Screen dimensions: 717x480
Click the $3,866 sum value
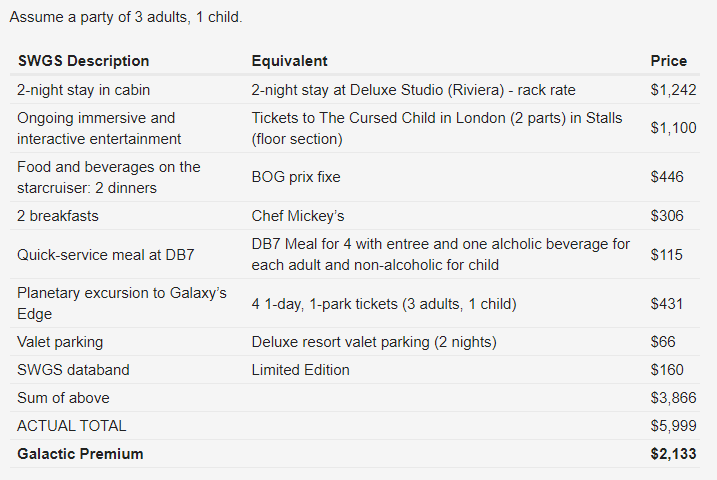click(x=673, y=398)
